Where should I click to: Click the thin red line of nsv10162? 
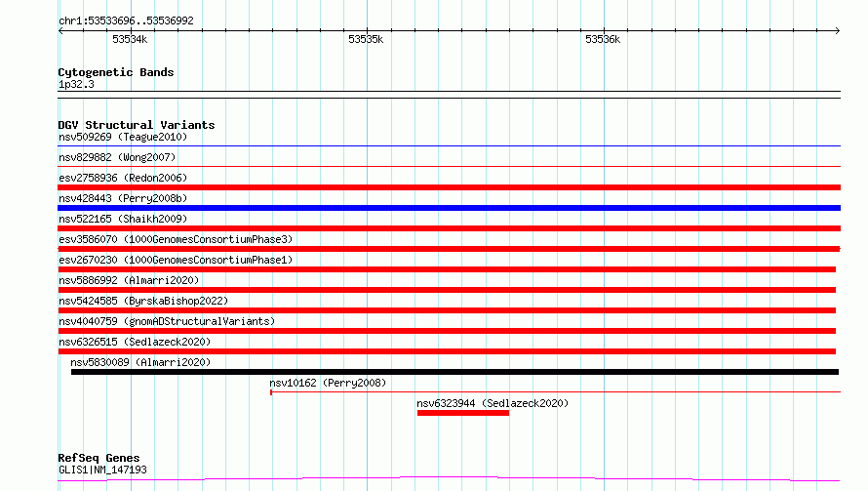click(555, 392)
